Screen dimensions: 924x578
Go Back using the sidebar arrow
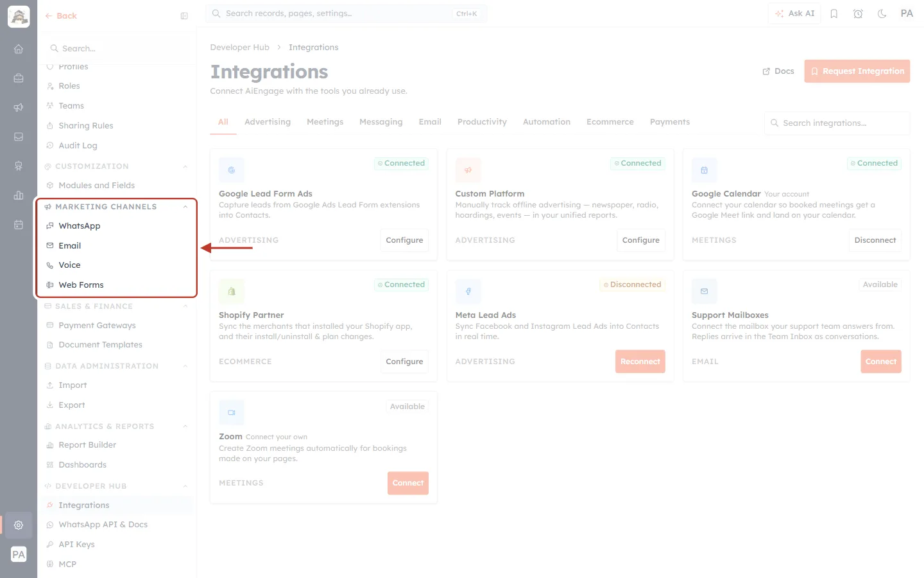click(x=61, y=16)
